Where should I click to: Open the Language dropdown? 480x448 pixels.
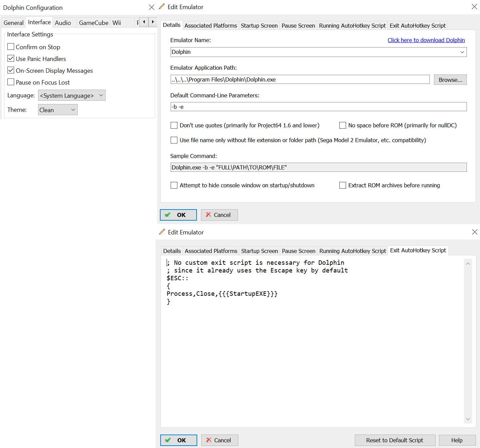click(x=72, y=95)
